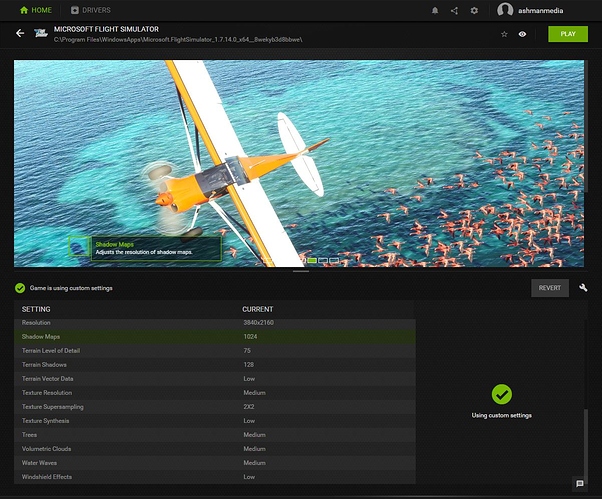Toggle the eye visibility icon
The image size is (602, 499).
(522, 34)
